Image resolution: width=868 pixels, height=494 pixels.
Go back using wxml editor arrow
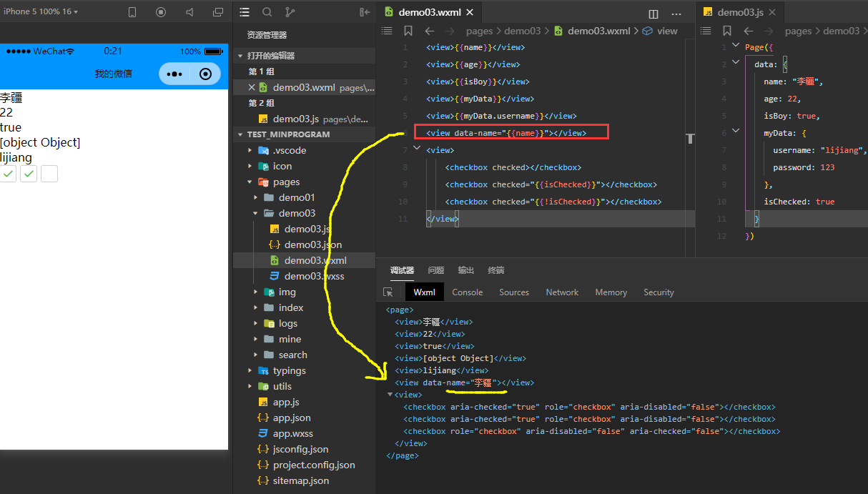(429, 31)
